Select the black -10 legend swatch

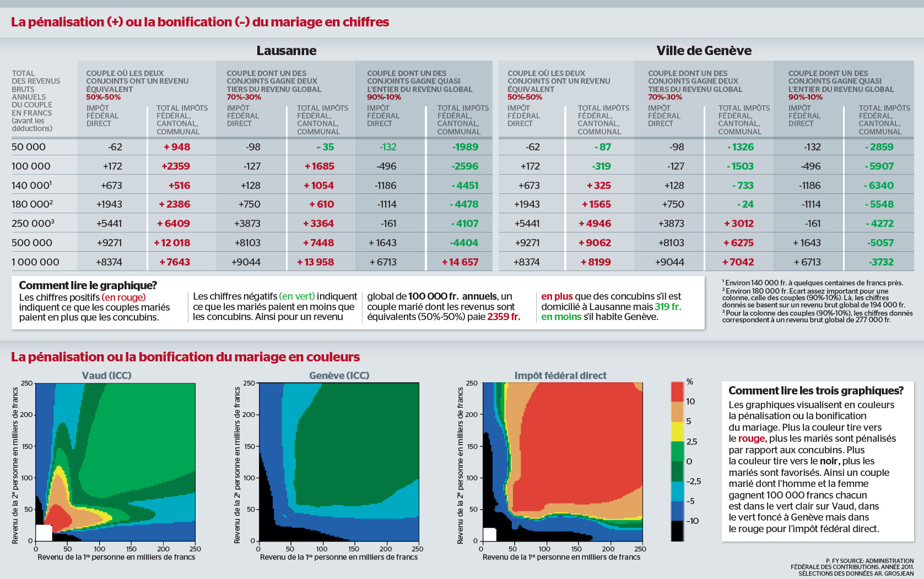click(677, 531)
